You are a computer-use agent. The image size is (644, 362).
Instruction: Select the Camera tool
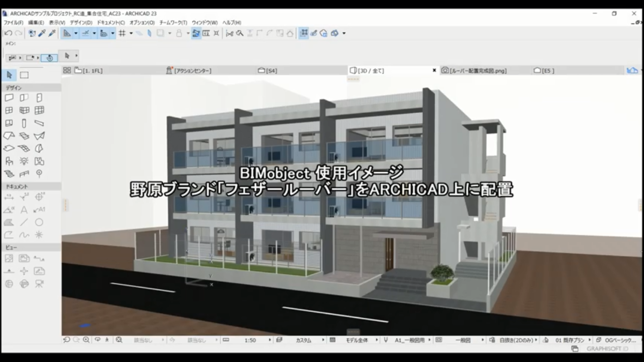click(39, 284)
